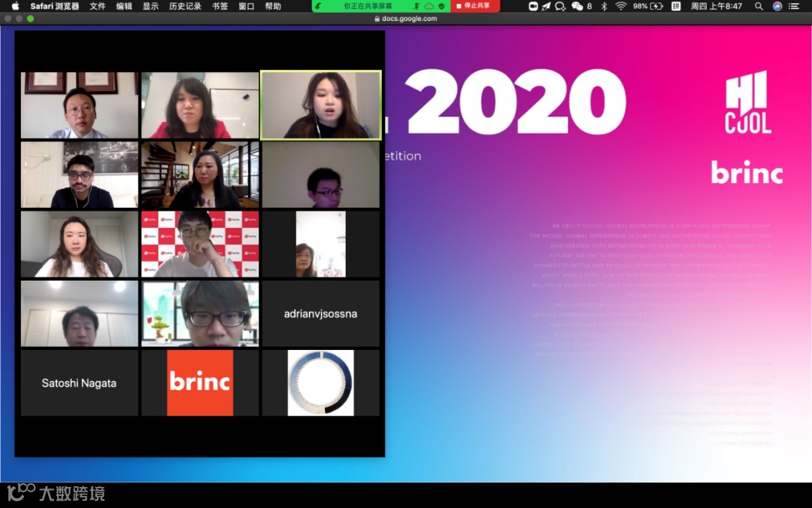The height and width of the screenshot is (508, 812).
Task: Open the 文件 menu
Action: (x=97, y=6)
